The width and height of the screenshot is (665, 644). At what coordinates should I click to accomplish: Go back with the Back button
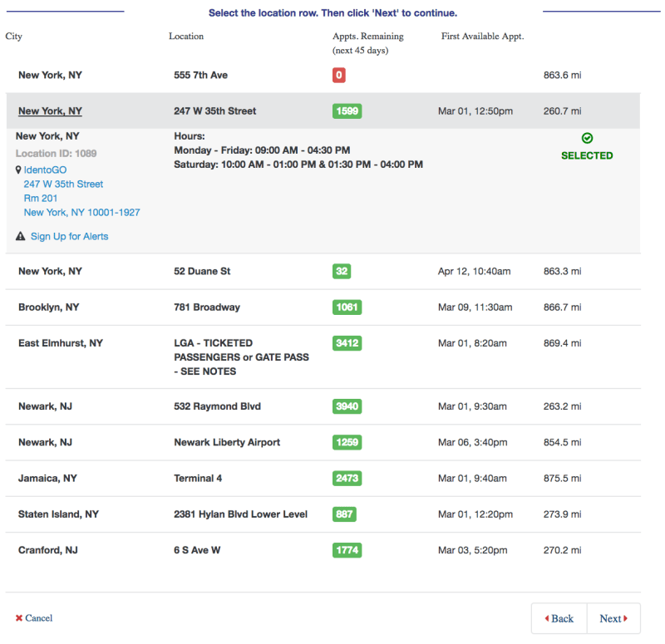559,618
